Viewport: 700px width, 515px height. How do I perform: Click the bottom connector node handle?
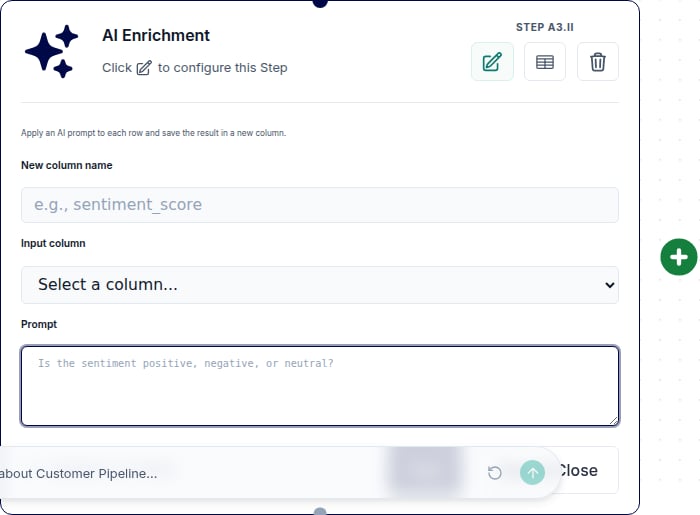tap(320, 511)
